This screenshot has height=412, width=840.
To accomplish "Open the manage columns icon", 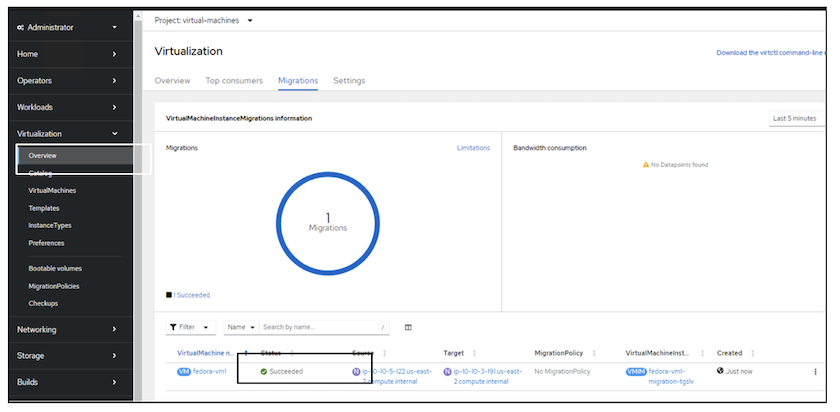I will [x=408, y=327].
